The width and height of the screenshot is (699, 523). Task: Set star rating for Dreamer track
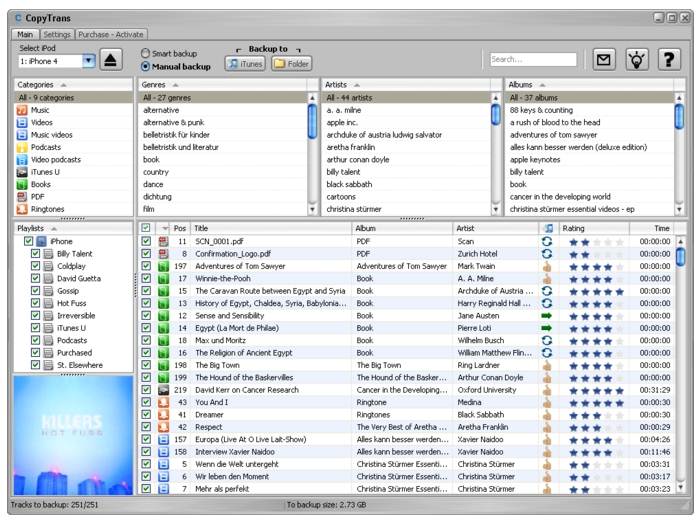click(x=596, y=415)
